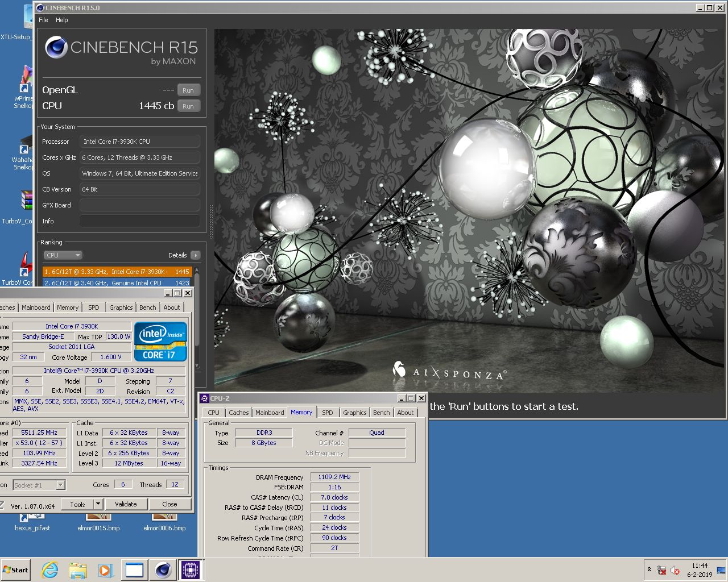Screen dimensions: 728x582
Task: Open elmor0015.bmp desktop file
Action: (98, 523)
